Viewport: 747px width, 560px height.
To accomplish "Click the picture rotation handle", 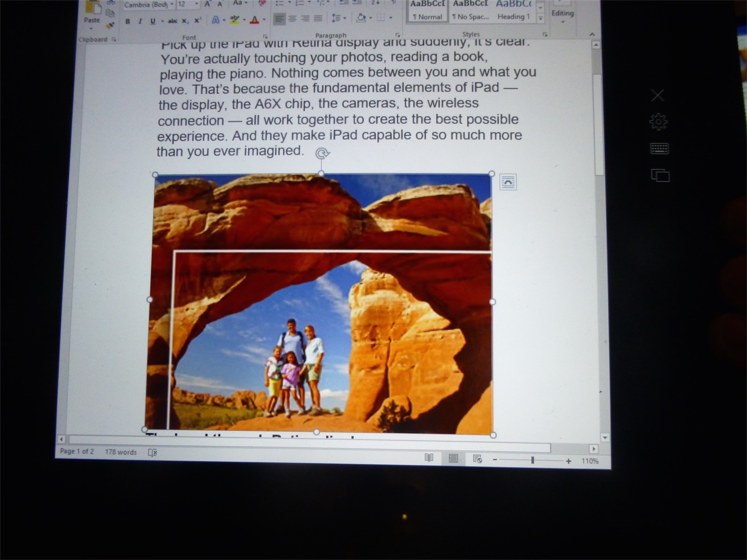I will point(322,153).
